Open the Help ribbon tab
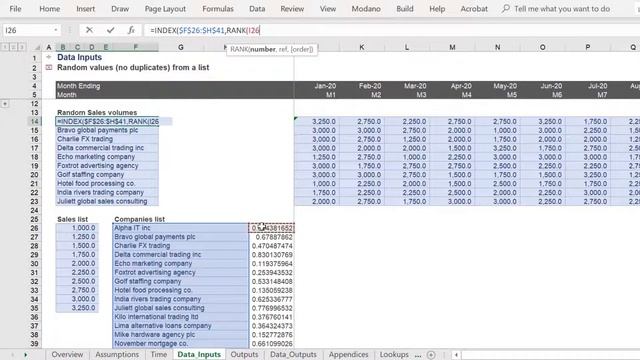The height and width of the screenshot is (360, 640). click(437, 9)
